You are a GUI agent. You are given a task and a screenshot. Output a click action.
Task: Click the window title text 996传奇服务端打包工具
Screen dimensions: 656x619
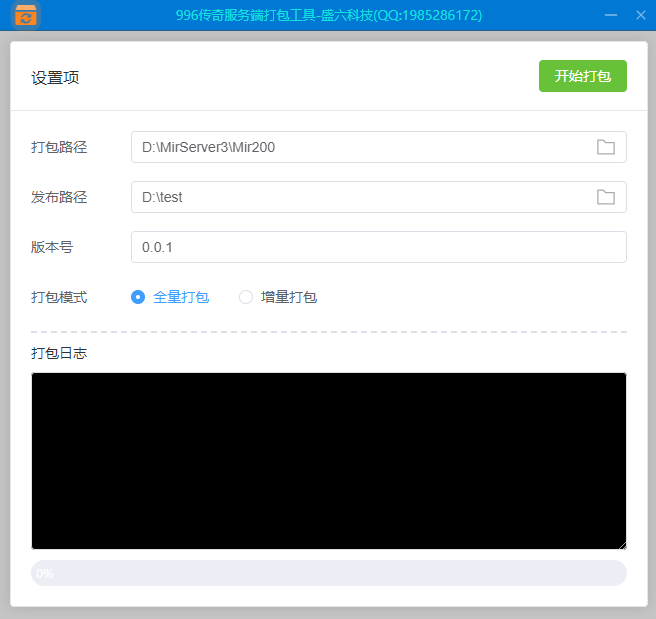coord(246,15)
